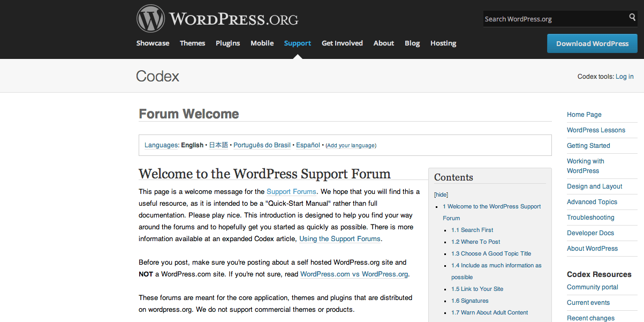Open the Português do Brasil translation
Screen dimensions: 644x322
click(x=262, y=145)
